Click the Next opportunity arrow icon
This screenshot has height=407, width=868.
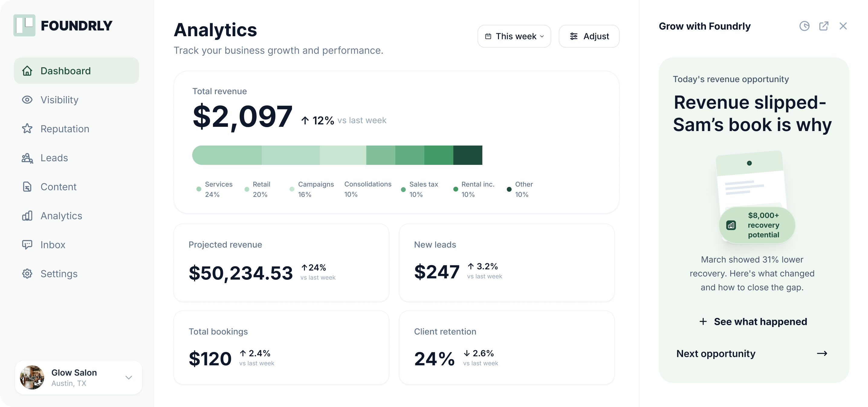[x=822, y=354]
